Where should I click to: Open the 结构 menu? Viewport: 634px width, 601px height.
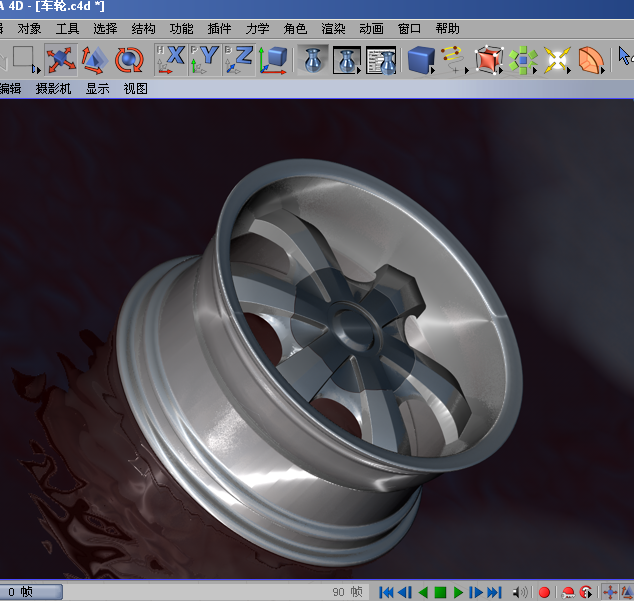point(143,29)
